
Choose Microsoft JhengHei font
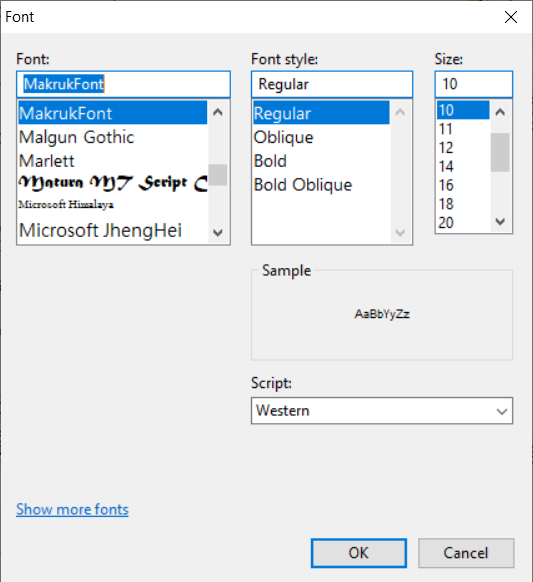coord(113,230)
